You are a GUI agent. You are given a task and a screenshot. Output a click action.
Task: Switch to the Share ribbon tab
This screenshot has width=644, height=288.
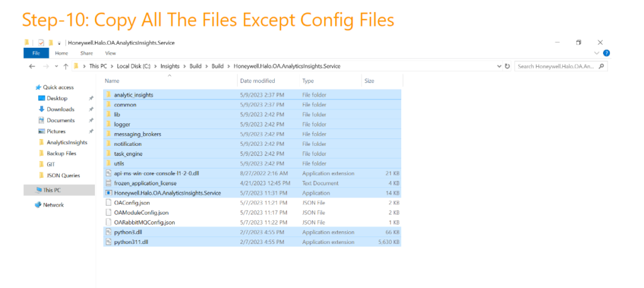pyautogui.click(x=86, y=53)
